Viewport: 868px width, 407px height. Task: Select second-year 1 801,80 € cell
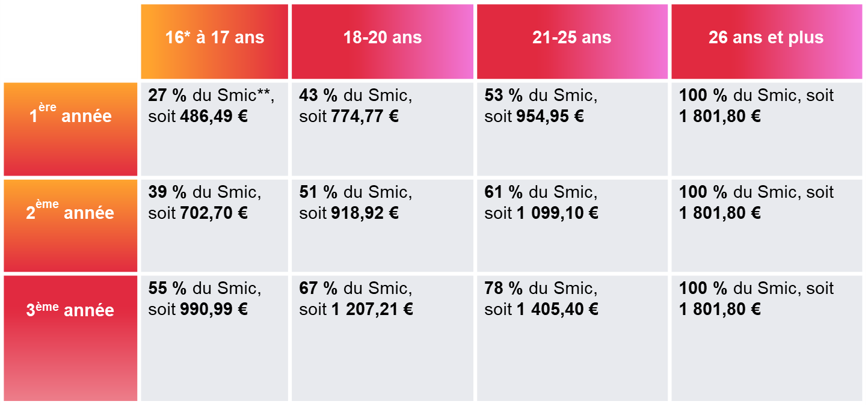pyautogui.click(x=766, y=225)
